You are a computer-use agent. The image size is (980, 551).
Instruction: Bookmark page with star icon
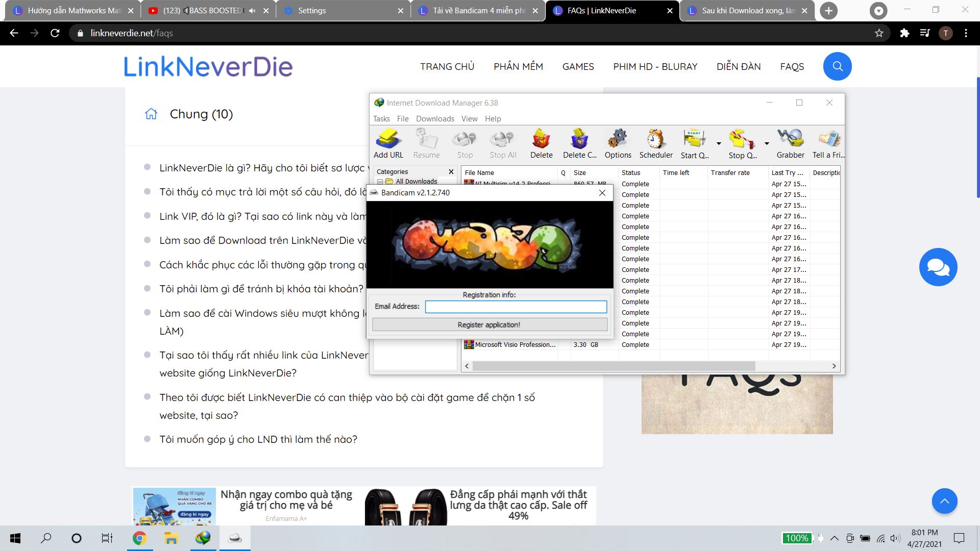(x=879, y=33)
